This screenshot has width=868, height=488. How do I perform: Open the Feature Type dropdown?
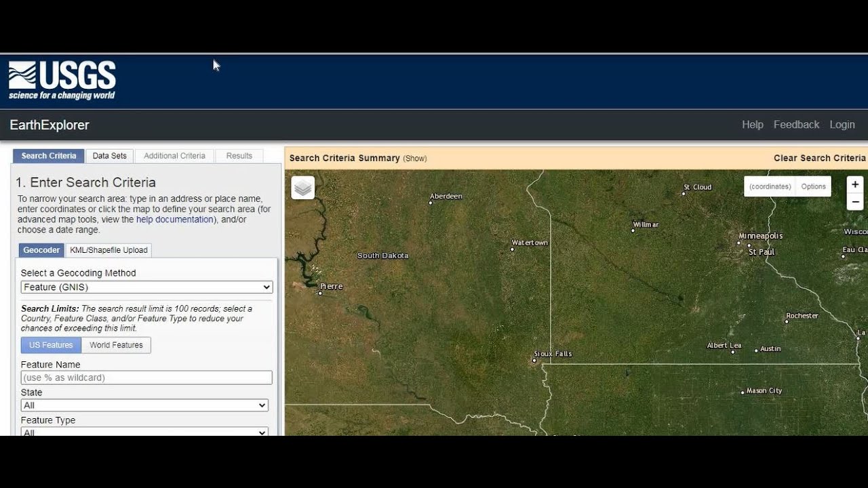point(144,432)
